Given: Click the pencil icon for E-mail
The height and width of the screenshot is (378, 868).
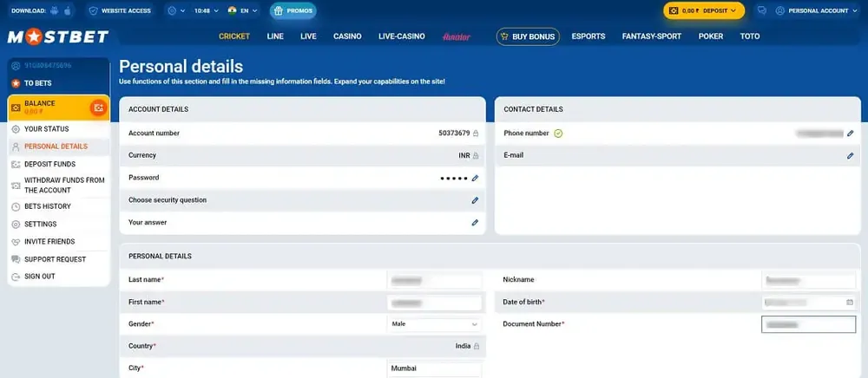Looking at the screenshot, I should 851,156.
